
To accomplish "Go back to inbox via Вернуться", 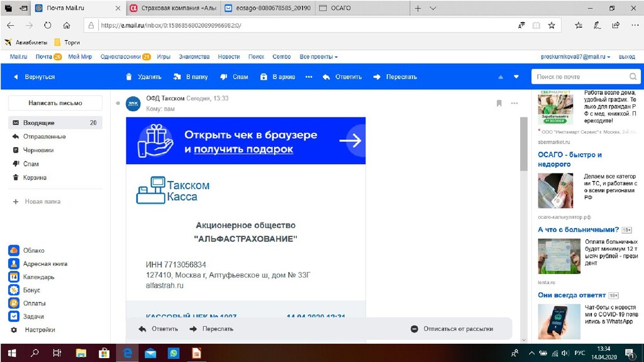I will [35, 77].
